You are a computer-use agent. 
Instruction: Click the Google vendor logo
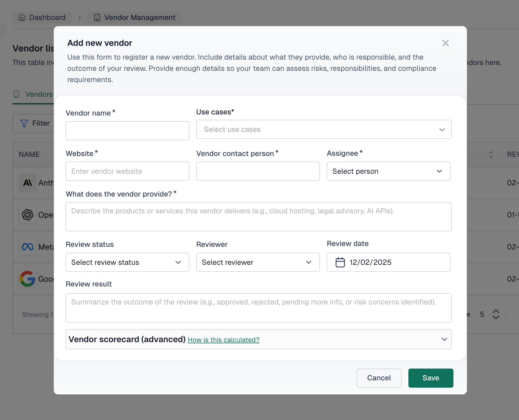tap(27, 279)
